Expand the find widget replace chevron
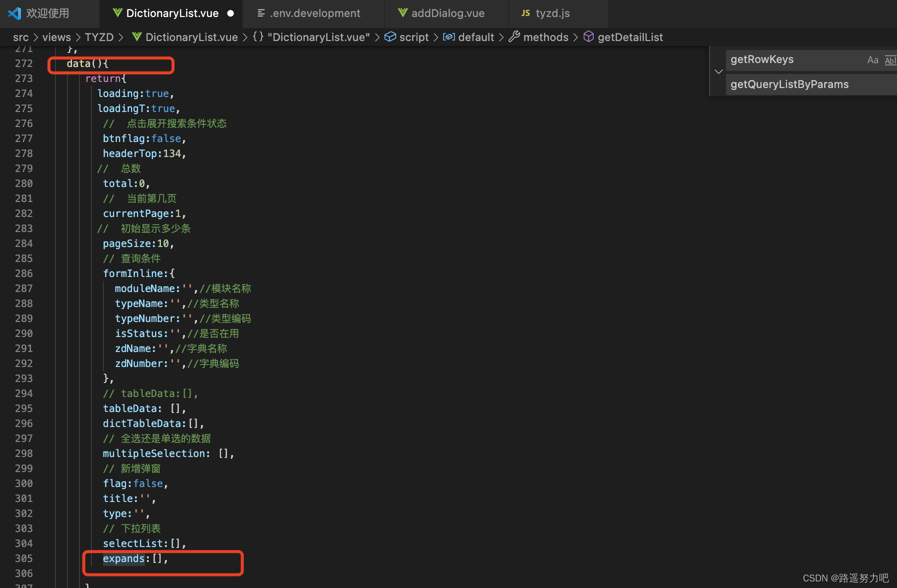 pyautogui.click(x=718, y=71)
